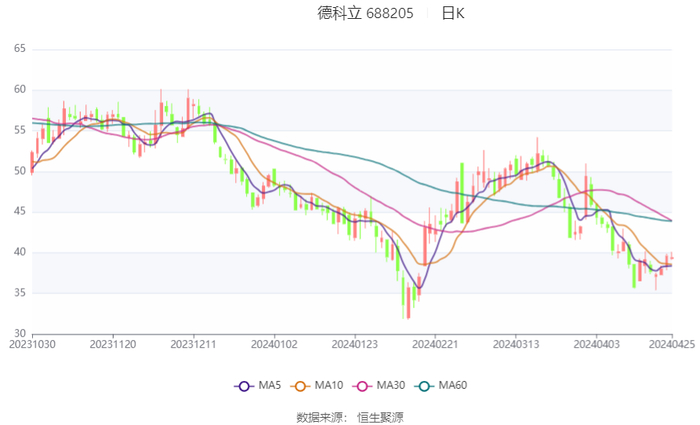Select the 日K chart type label
This screenshot has height=425, width=700.
(x=453, y=14)
